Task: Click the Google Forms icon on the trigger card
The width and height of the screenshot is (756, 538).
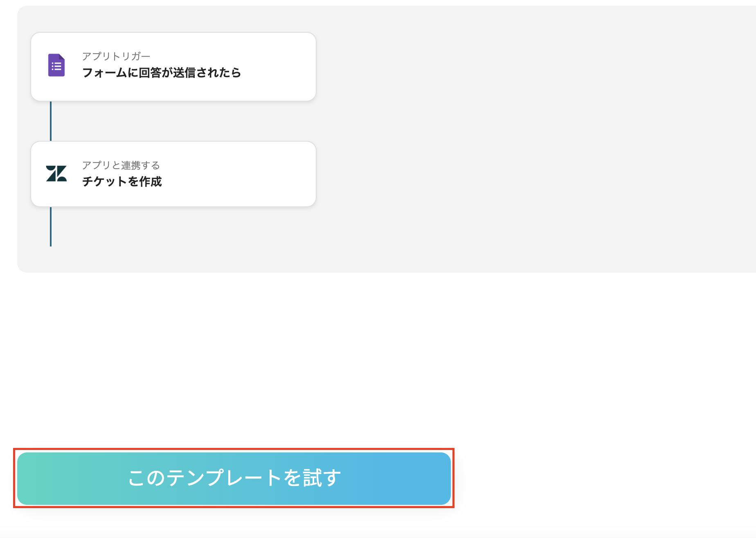Action: (56, 64)
